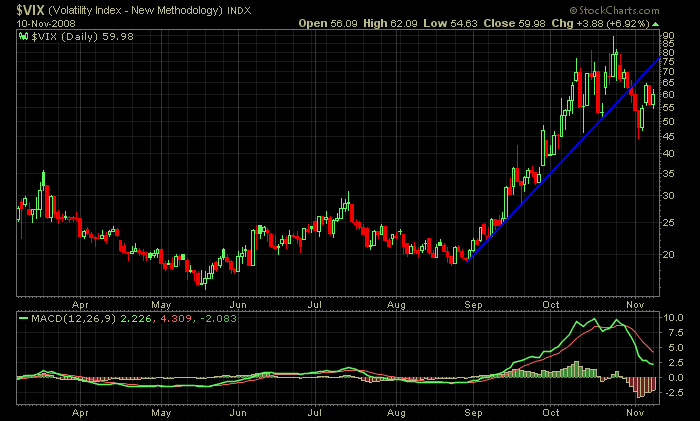The width and height of the screenshot is (700, 421).
Task: Click the 0.0 MACD axis label
Action: pos(676,378)
